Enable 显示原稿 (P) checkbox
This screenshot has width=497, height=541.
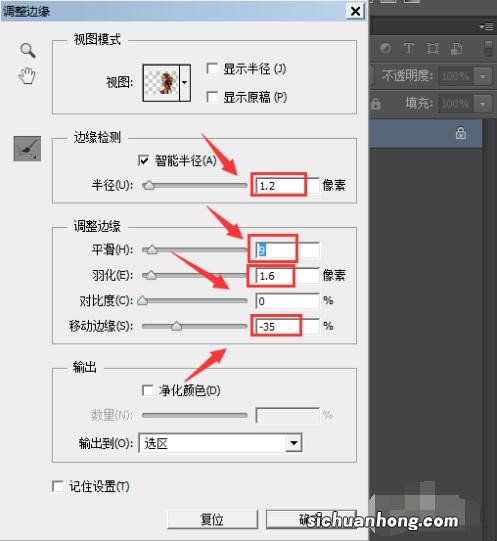click(x=212, y=97)
